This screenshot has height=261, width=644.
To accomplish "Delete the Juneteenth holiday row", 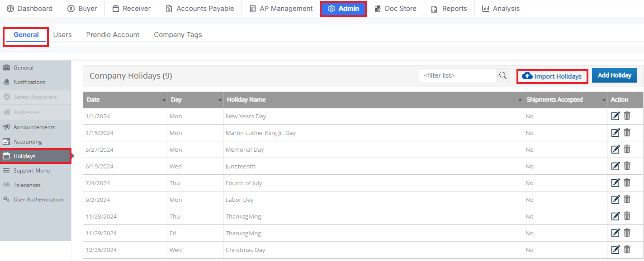I will click(627, 166).
